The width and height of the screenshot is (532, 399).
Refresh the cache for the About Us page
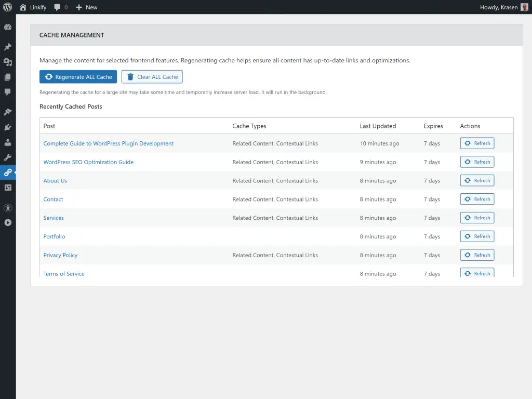tap(476, 180)
